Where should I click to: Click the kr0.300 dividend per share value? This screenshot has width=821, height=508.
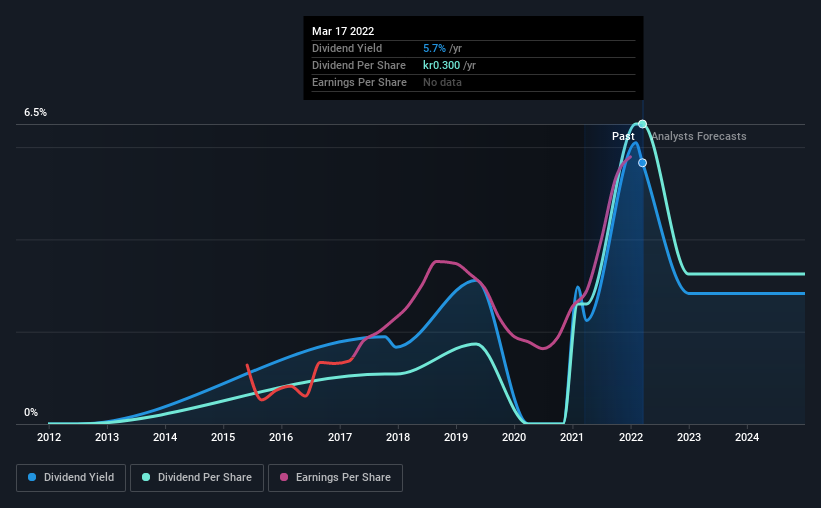pos(441,65)
